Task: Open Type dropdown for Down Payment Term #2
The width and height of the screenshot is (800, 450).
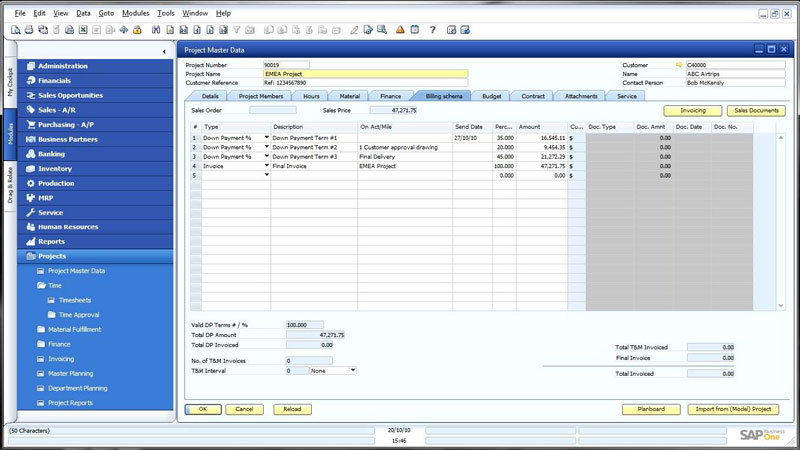Action: click(266, 147)
